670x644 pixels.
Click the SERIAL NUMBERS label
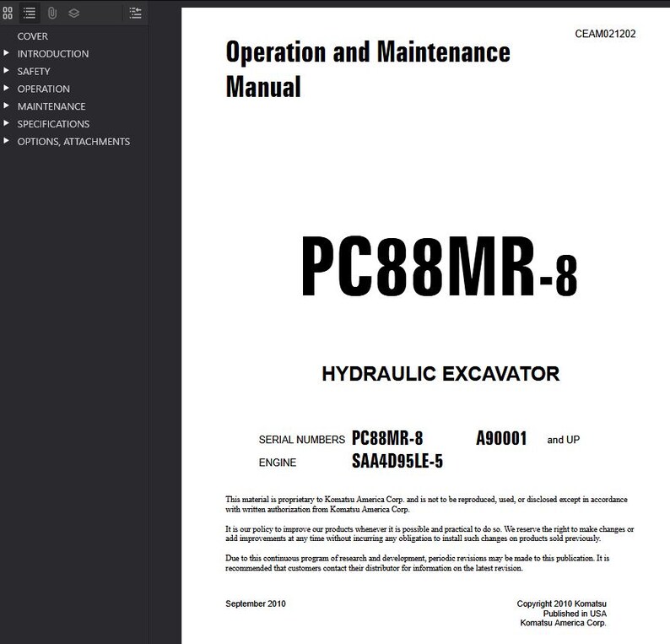[x=302, y=440]
